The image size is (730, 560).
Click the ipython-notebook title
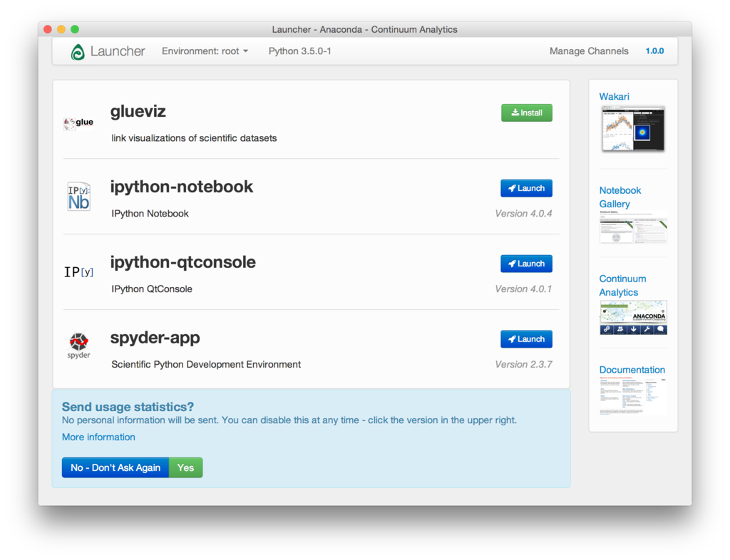click(182, 187)
